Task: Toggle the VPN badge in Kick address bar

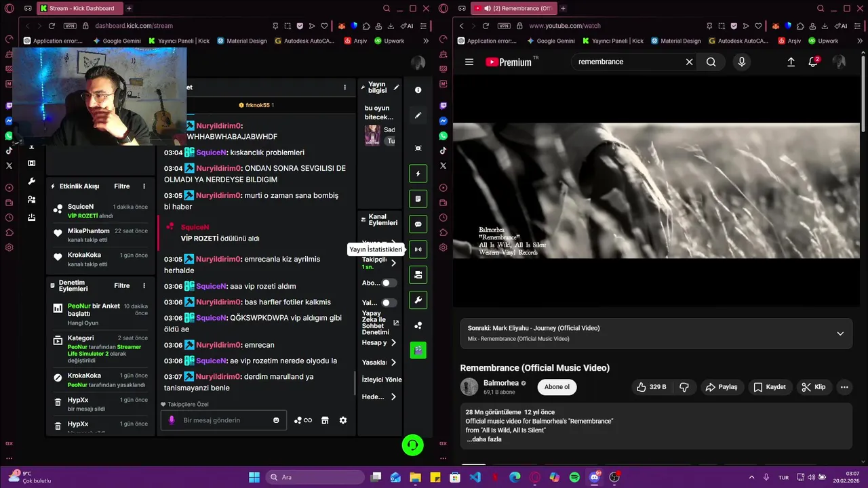Action: (69, 26)
